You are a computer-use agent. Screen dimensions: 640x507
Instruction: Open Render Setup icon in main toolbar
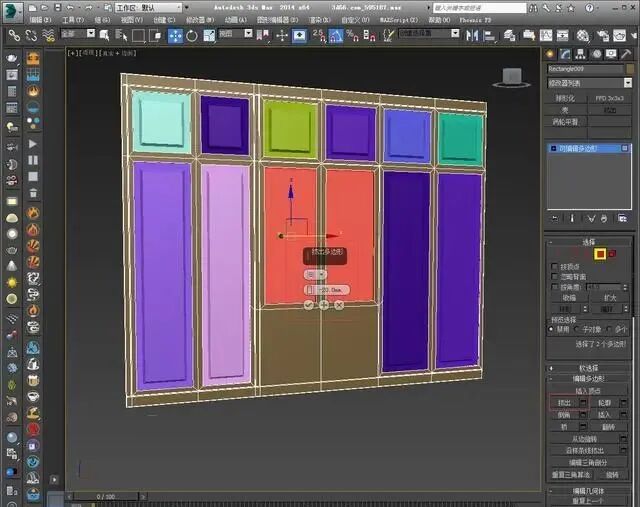602,36
